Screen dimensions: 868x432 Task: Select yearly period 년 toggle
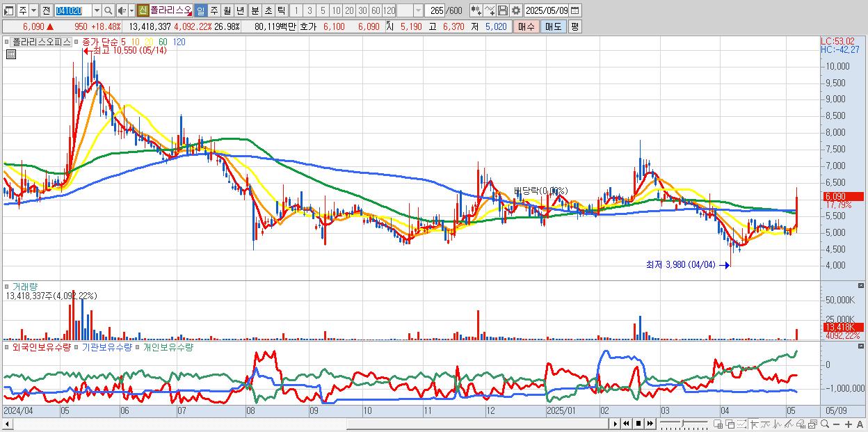tap(240, 10)
